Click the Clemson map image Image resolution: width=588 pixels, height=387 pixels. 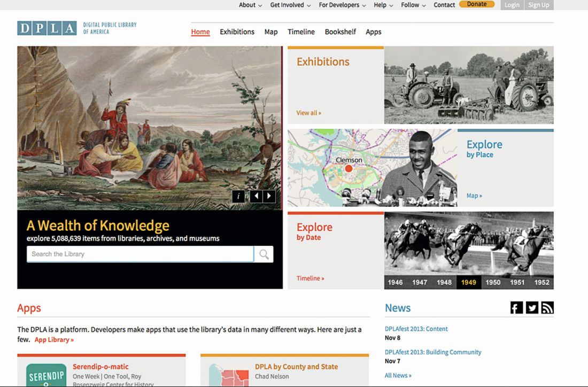[373, 168]
